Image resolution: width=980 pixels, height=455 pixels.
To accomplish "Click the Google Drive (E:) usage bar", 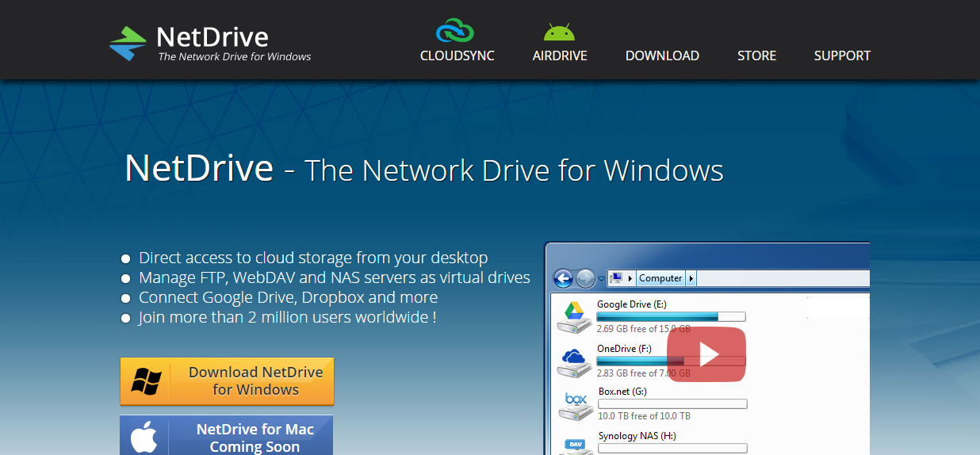I will coord(671,316).
